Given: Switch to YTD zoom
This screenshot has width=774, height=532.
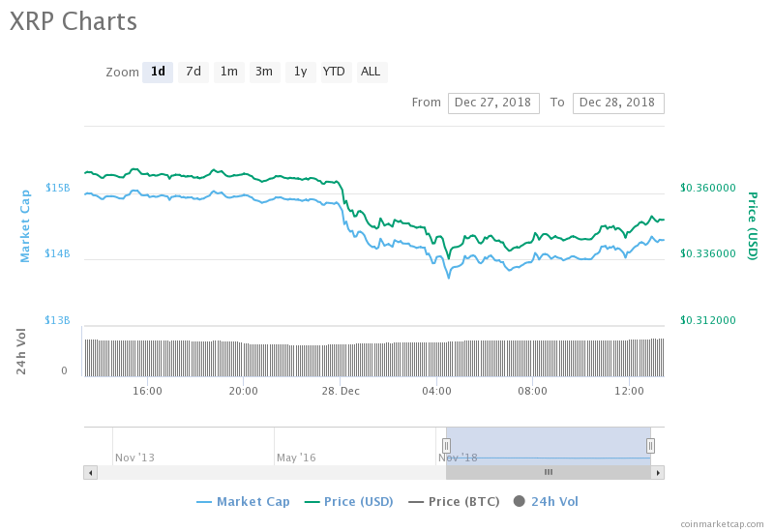Looking at the screenshot, I should point(336,72).
